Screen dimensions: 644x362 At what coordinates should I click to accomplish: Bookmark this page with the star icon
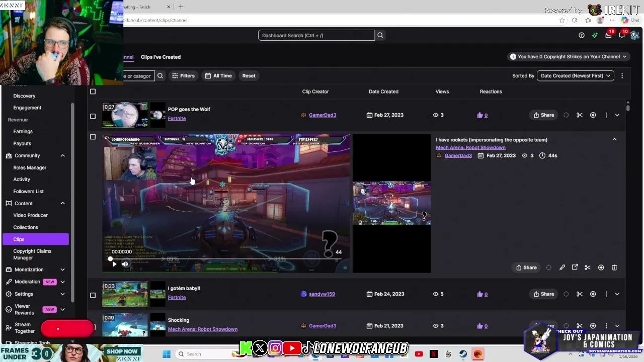point(562,20)
